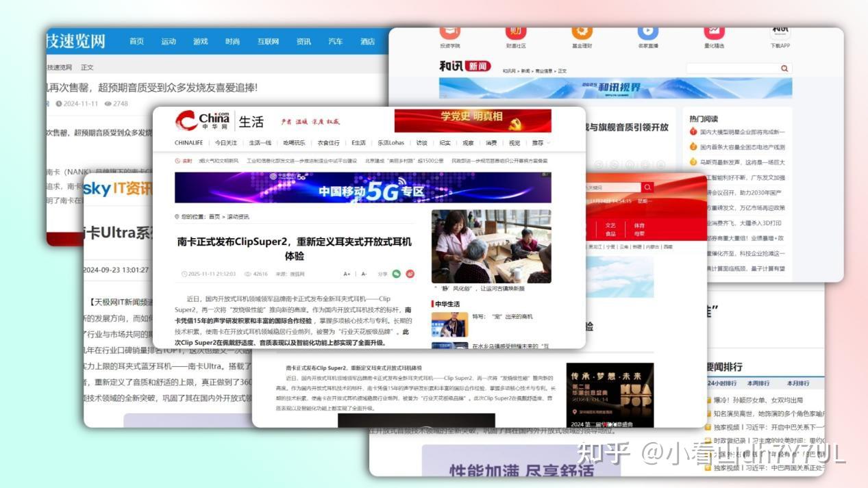Open 投资学院 icon in Hexun page

pyautogui.click(x=449, y=32)
